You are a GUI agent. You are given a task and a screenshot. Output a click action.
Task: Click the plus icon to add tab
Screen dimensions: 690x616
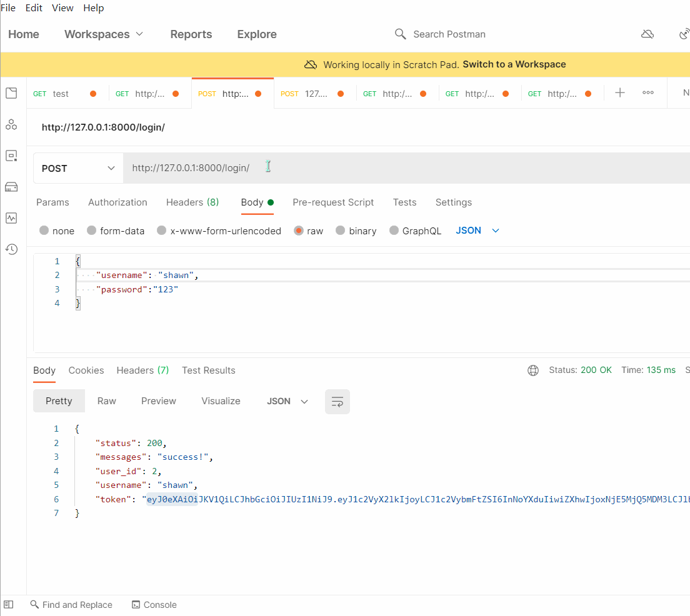(619, 93)
